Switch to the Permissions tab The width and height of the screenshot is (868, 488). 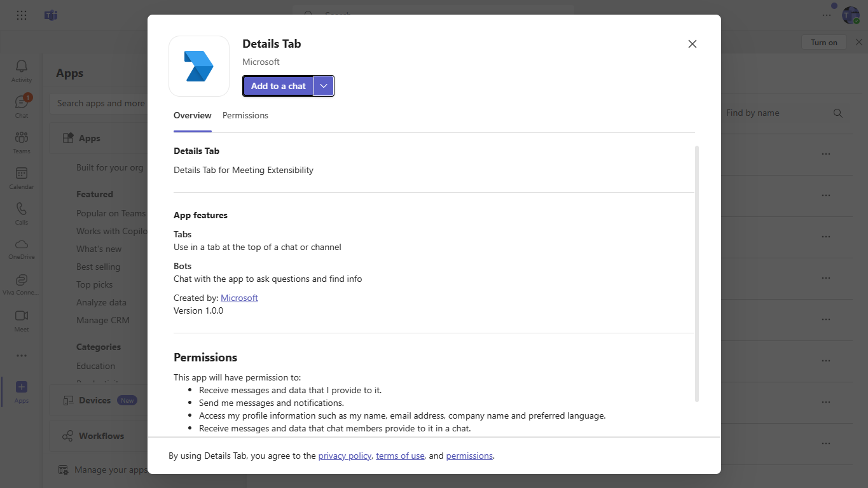tap(245, 115)
